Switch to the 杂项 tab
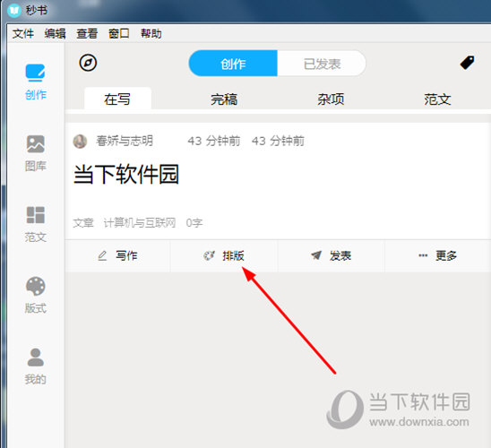The height and width of the screenshot is (448, 491). pyautogui.click(x=331, y=99)
